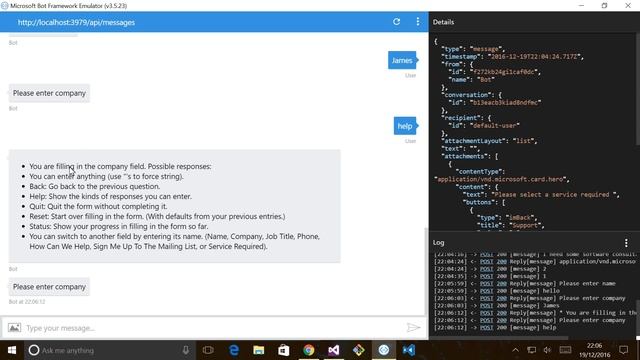This screenshot has width=640, height=360.
Task: Select the Please enter company message at 22:06:12
Action: (49, 287)
